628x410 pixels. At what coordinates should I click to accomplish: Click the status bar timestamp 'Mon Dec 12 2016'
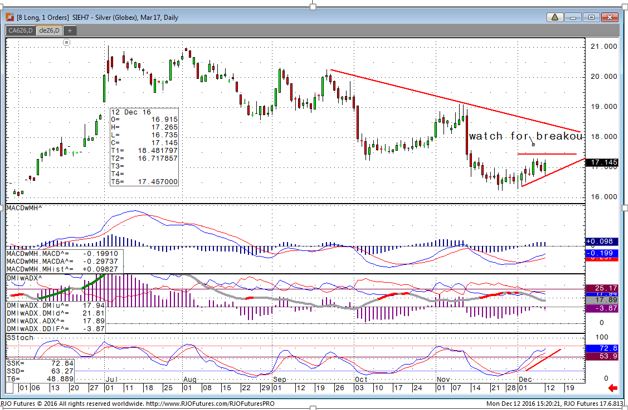pos(509,404)
